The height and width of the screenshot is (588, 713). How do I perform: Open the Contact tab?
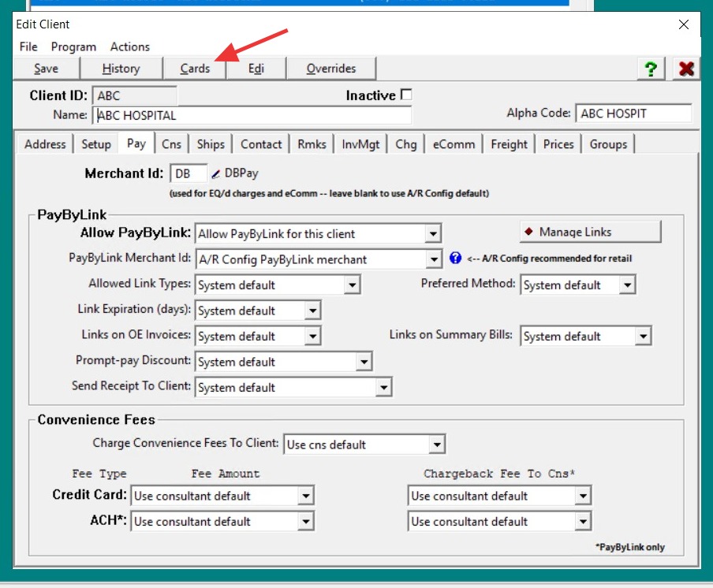tap(261, 144)
